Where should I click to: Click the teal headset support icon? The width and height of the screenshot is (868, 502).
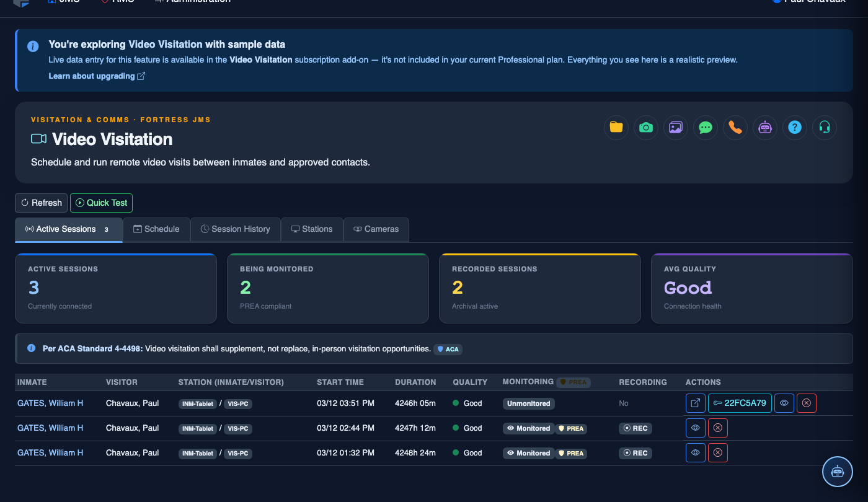825,127
